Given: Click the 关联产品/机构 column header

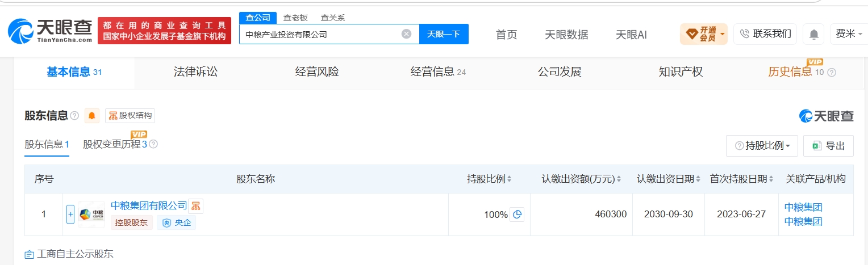Looking at the screenshot, I should click(816, 179).
